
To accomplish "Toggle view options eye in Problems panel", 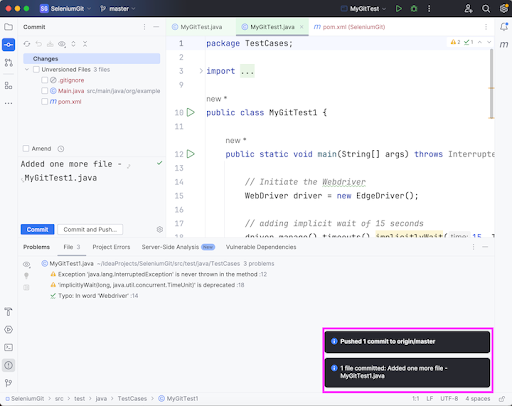I will [x=27, y=264].
